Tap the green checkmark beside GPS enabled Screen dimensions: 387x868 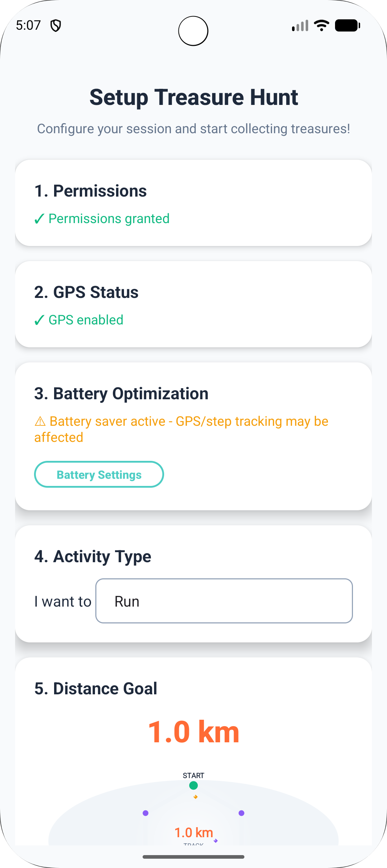tap(39, 320)
